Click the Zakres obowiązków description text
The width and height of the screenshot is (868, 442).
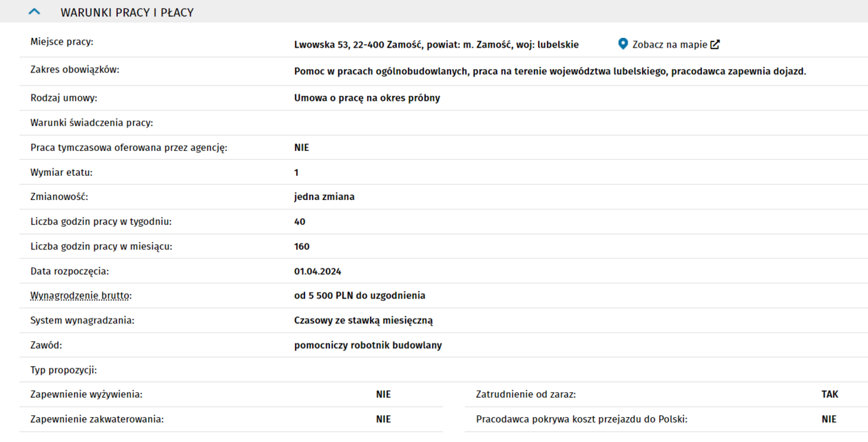[549, 71]
